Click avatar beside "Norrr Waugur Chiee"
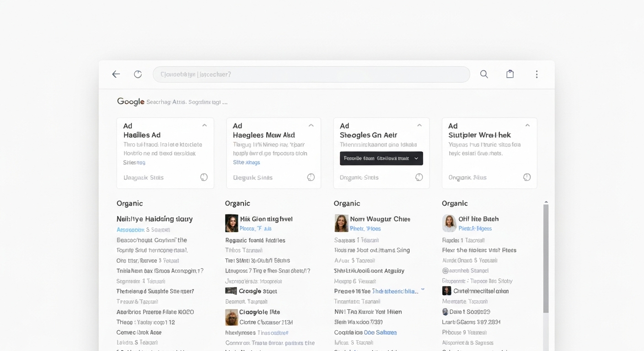Viewport: 644px width, 351px height. pyautogui.click(x=341, y=223)
